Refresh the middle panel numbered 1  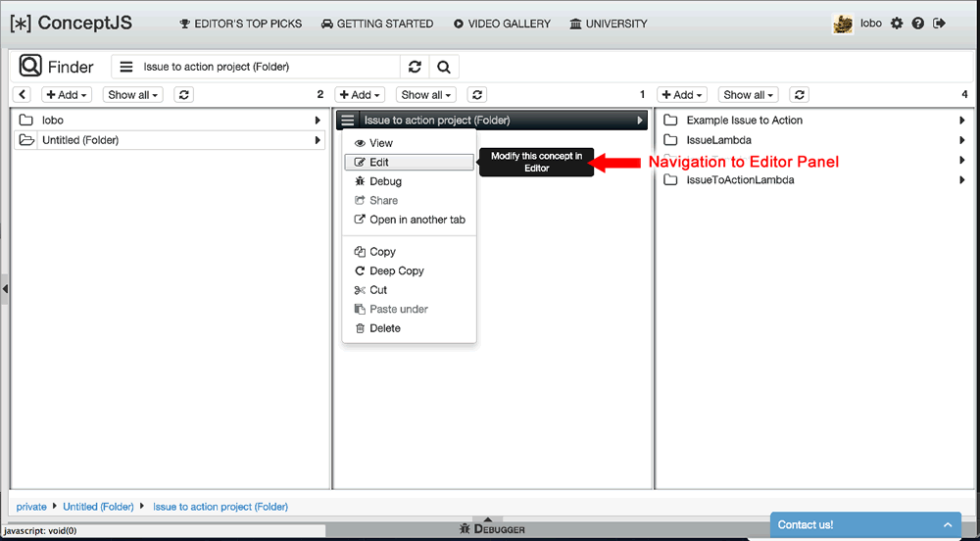(477, 95)
